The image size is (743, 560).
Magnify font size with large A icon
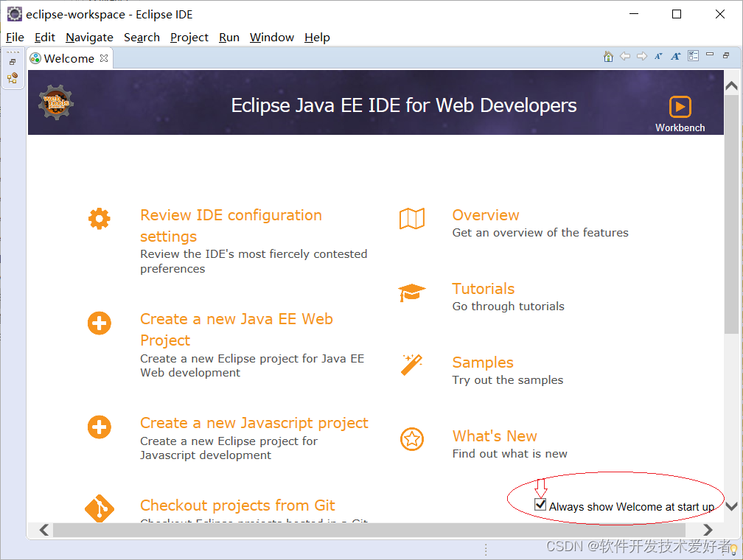(x=676, y=57)
